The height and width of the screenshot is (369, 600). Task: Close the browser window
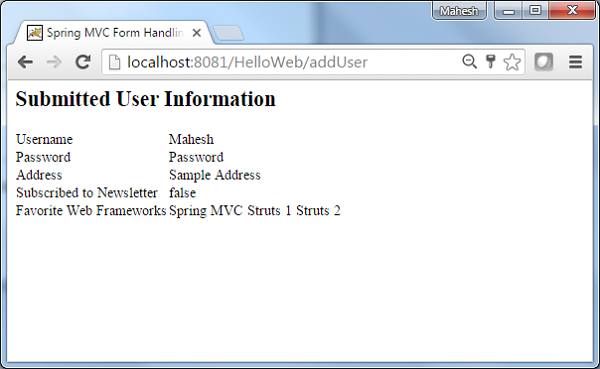(572, 10)
